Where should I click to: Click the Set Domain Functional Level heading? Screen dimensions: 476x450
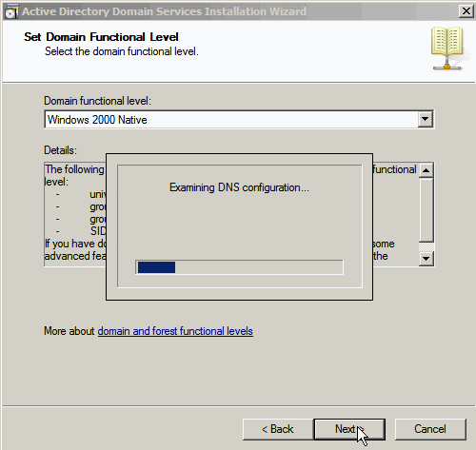pyautogui.click(x=101, y=37)
